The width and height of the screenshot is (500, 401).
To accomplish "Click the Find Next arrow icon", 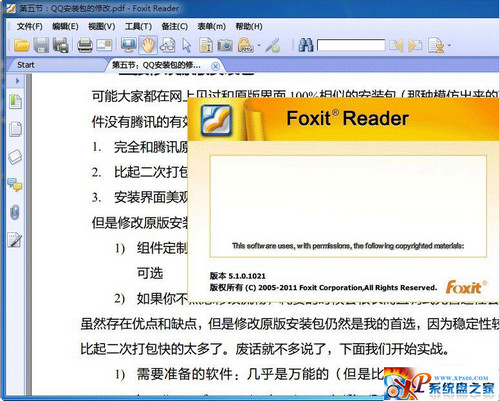I will click(x=415, y=45).
